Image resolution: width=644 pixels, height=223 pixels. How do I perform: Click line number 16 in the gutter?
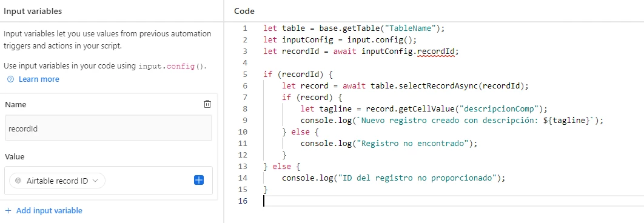coord(243,201)
